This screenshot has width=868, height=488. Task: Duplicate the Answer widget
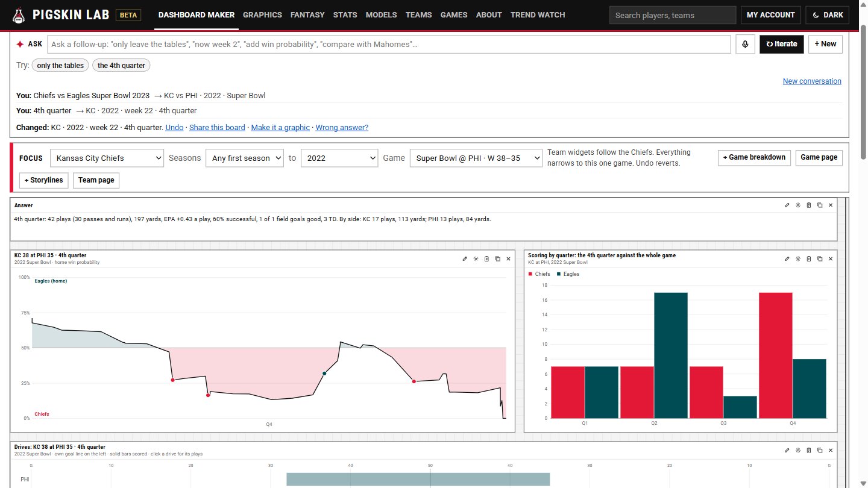[820, 205]
